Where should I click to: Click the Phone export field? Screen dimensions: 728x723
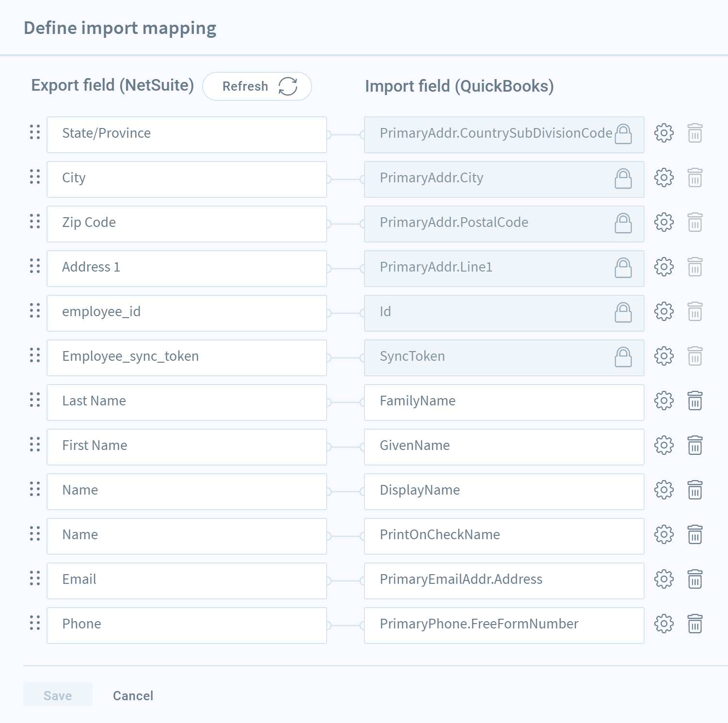click(187, 626)
